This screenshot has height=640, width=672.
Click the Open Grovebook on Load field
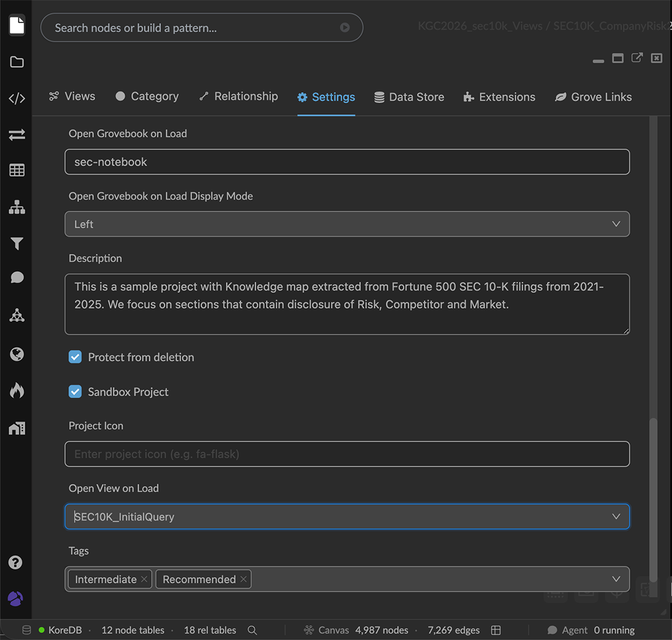click(347, 162)
